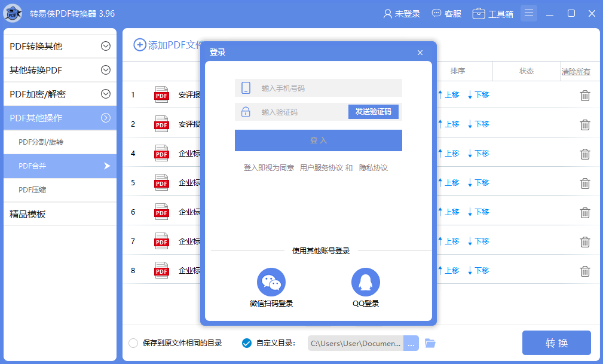Open the hamburger menu in title bar
This screenshot has height=364, width=603.
[528, 13]
